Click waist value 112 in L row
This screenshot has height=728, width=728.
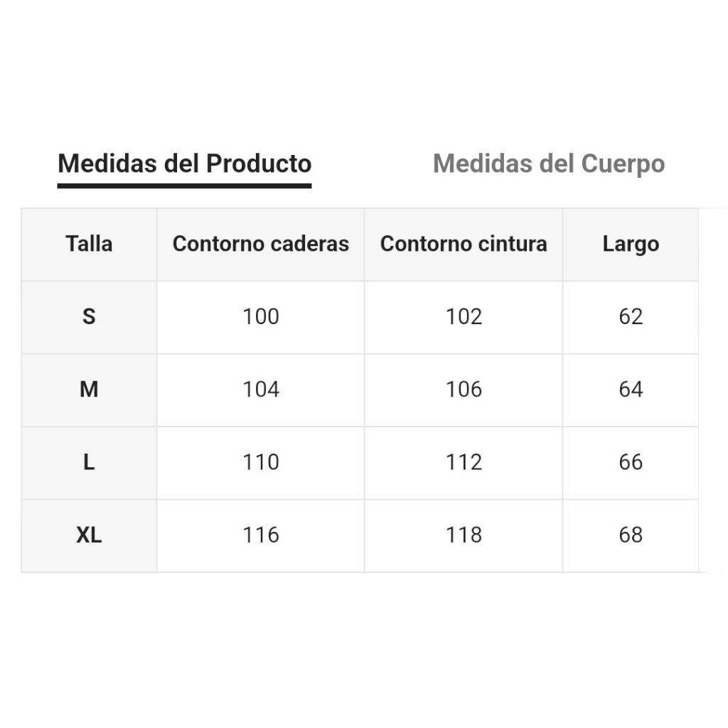464,462
